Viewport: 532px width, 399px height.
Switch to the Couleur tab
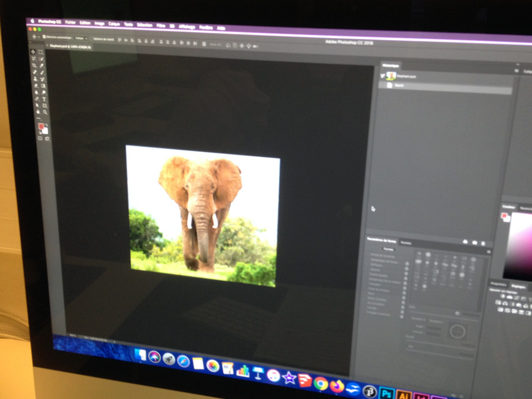(509, 206)
